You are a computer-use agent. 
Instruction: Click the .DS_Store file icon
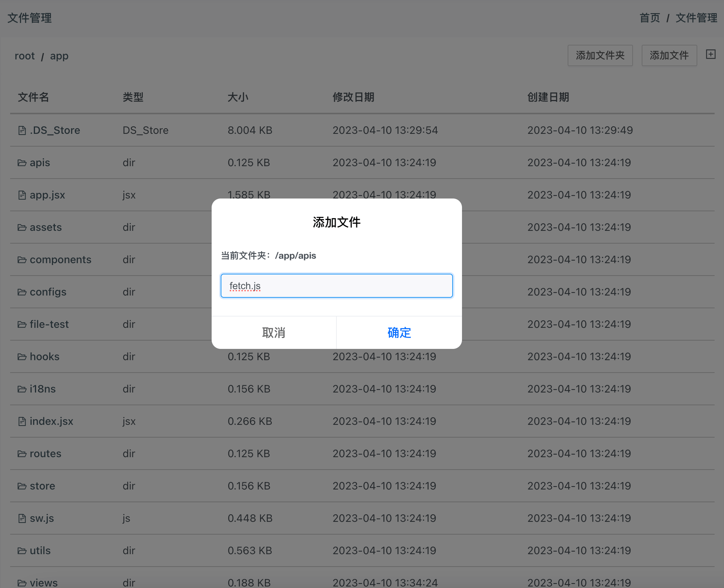pyautogui.click(x=22, y=130)
